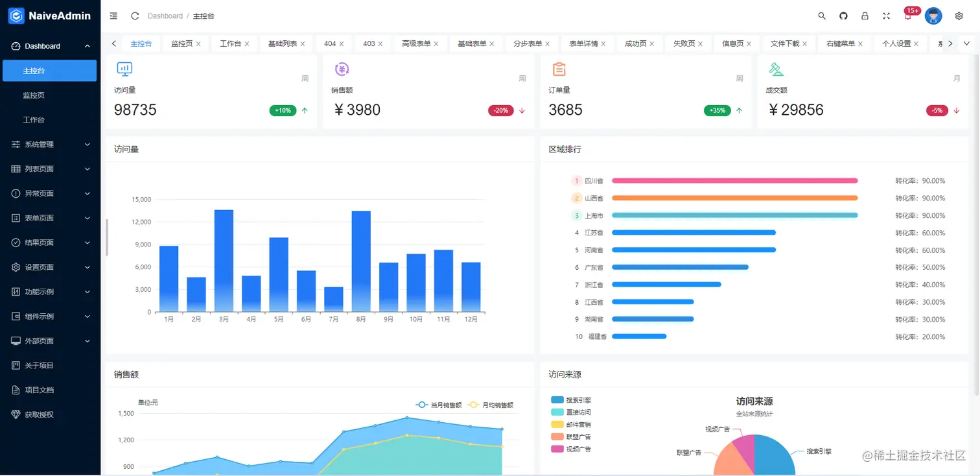Viewport: 980px width, 476px height.
Task: Expand the 外部页面 sidebar menu
Action: click(50, 340)
